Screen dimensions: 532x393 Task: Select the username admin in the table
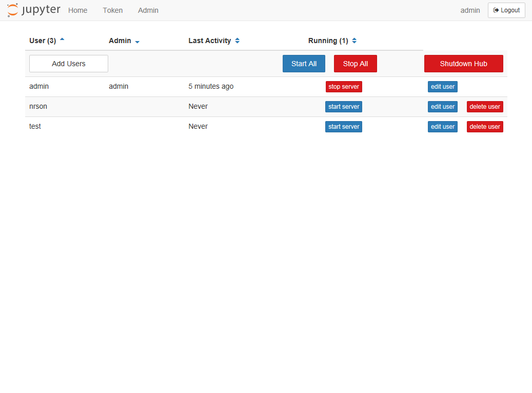click(39, 86)
